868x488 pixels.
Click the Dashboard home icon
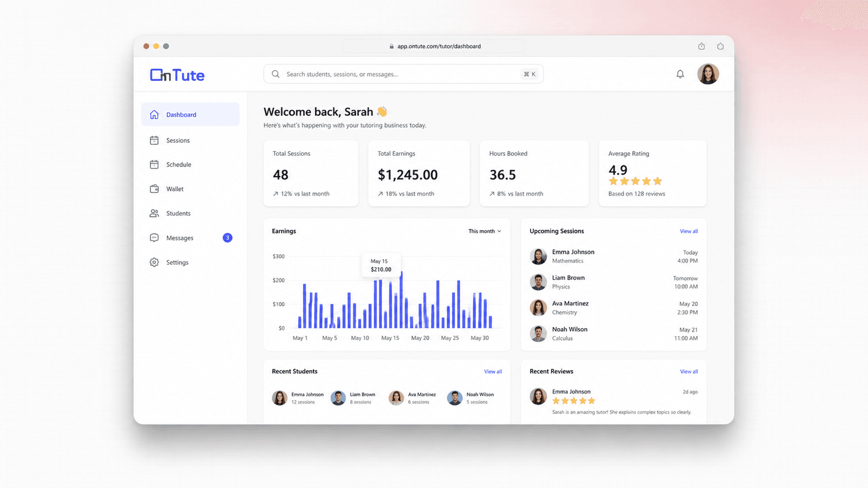(x=154, y=114)
